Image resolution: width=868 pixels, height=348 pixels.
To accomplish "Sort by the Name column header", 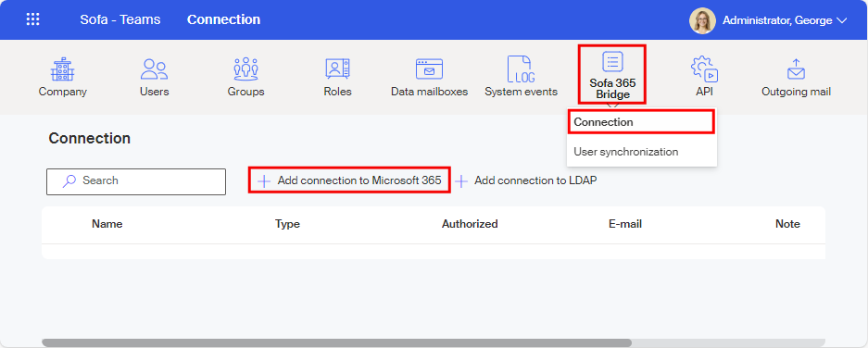I will [107, 224].
